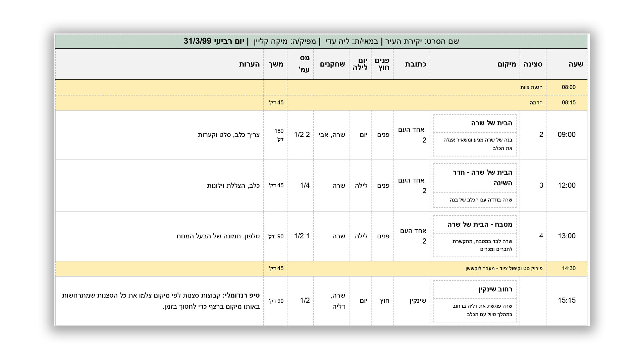The height and width of the screenshot is (362, 644).
Task: Click the film title header bar
Action: (x=321, y=41)
